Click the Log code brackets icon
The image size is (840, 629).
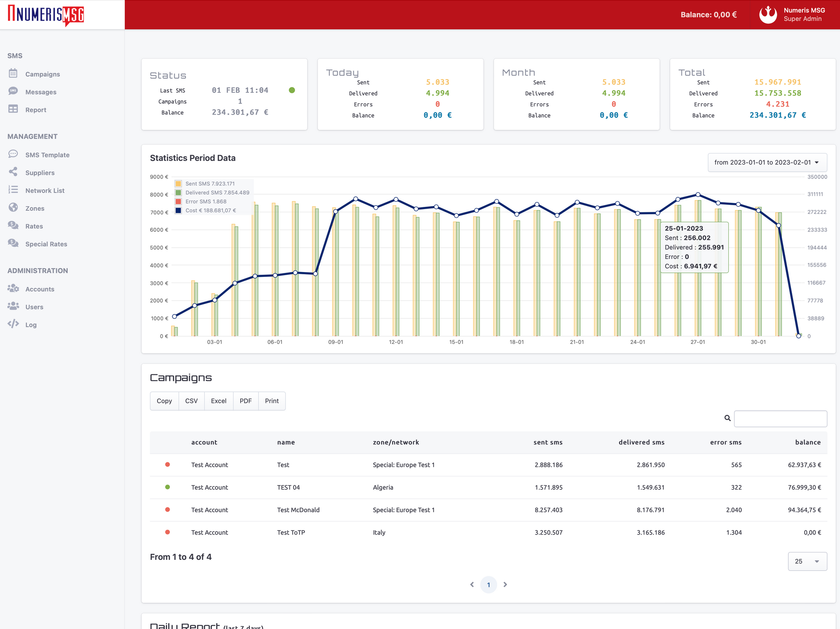pyautogui.click(x=13, y=324)
